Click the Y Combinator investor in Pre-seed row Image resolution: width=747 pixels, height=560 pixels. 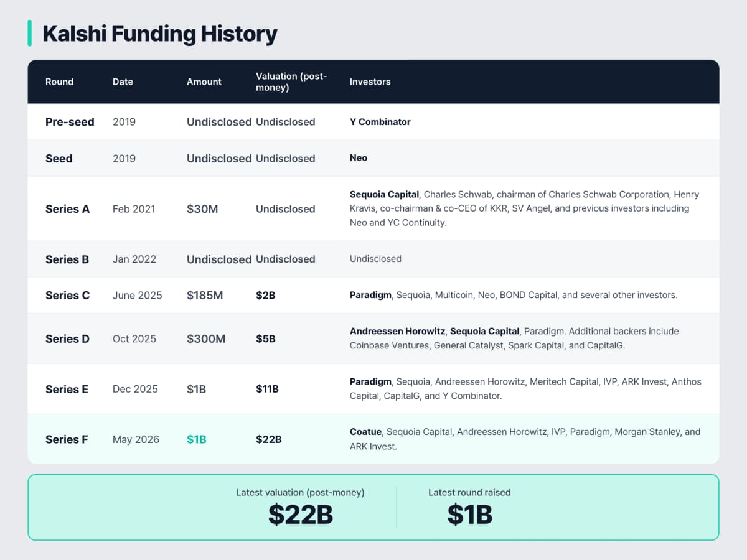tap(380, 122)
